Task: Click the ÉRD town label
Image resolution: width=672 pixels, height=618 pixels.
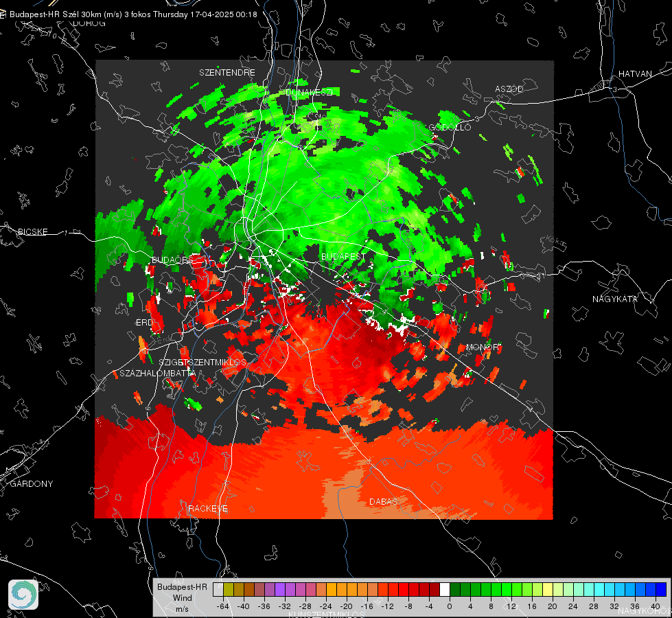Action: [144, 323]
